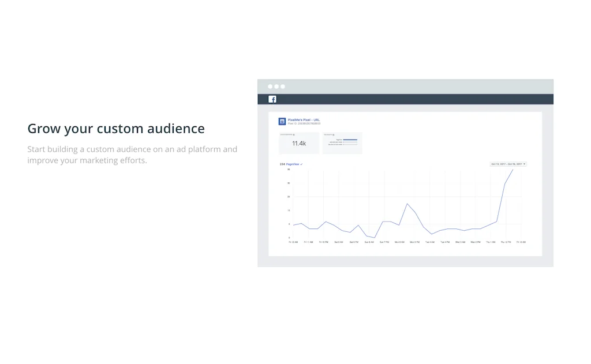Click the PixelMe's Pixel - URL title
591x364 pixels.
[304, 119]
